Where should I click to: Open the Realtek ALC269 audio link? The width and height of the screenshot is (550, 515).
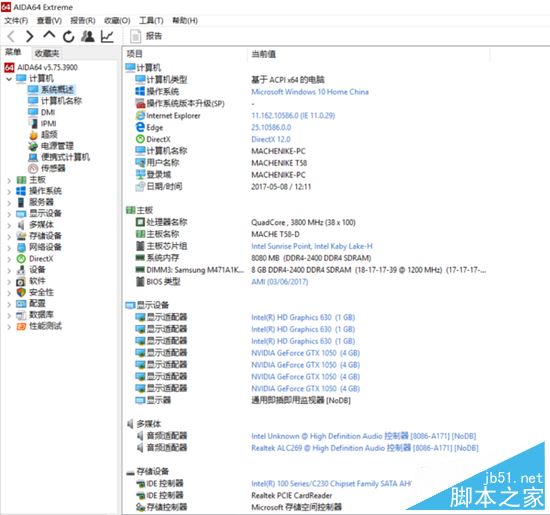365,448
